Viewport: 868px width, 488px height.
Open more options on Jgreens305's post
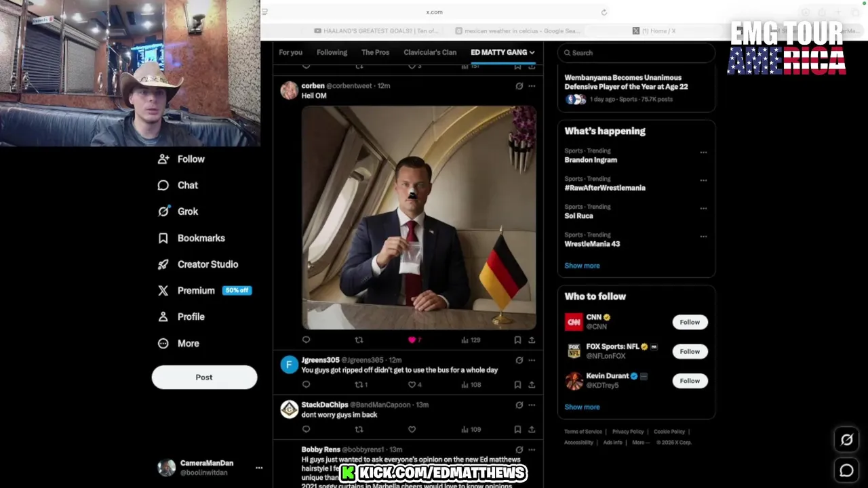pos(532,360)
